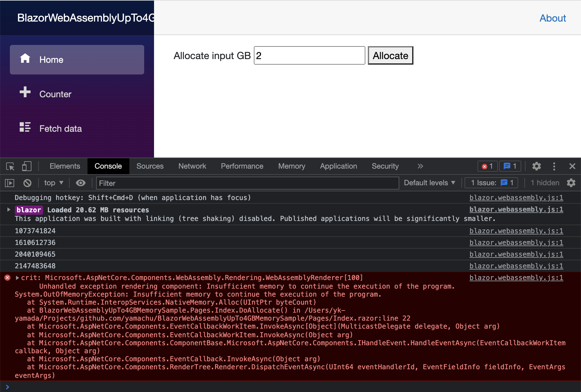Open source link for the crit error
581x392 pixels.
pos(516,278)
